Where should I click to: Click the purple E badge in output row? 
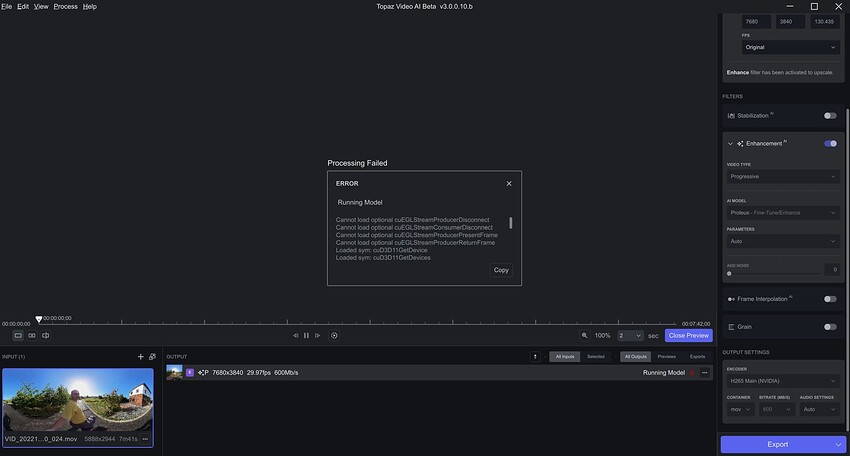coord(190,372)
